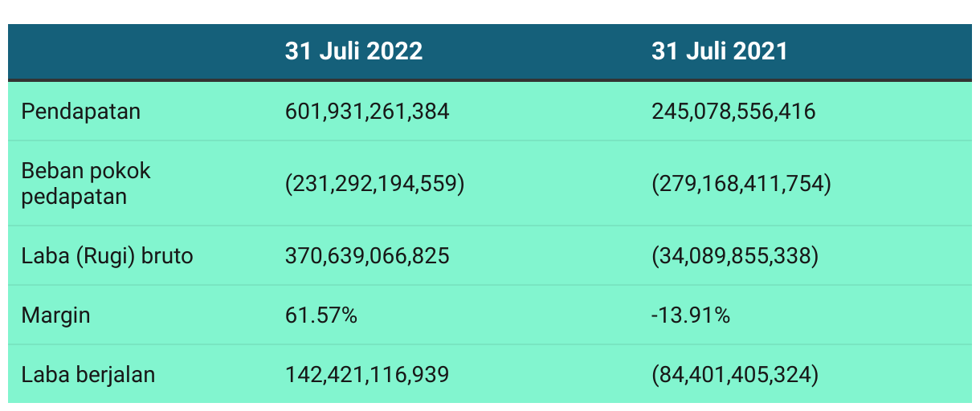Click the 61.57% margin cell
980x411 pixels.
(x=321, y=315)
